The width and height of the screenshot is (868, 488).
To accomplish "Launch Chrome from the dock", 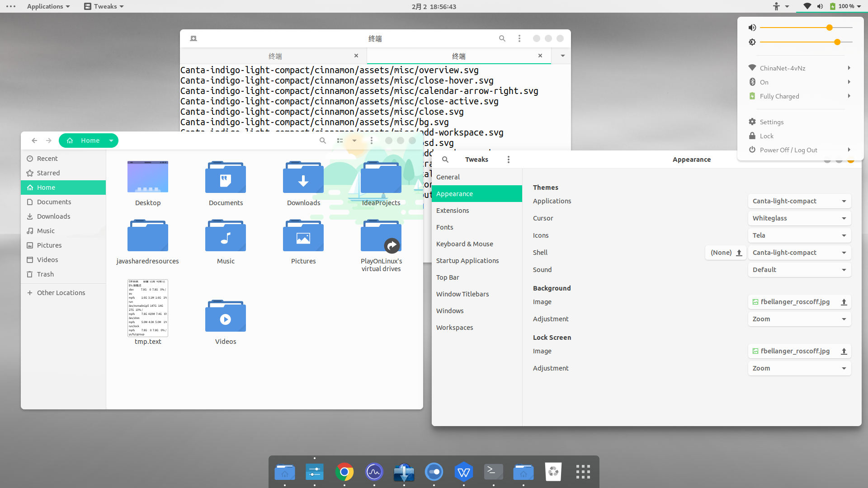I will (344, 472).
